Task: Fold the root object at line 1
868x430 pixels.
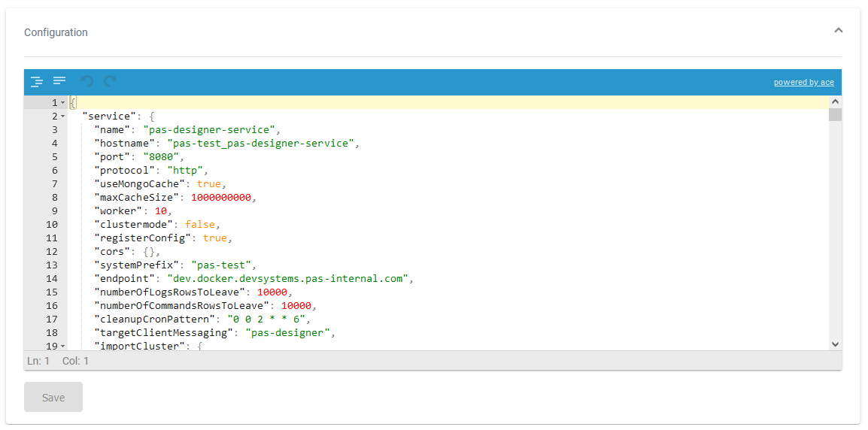Action: coord(63,103)
